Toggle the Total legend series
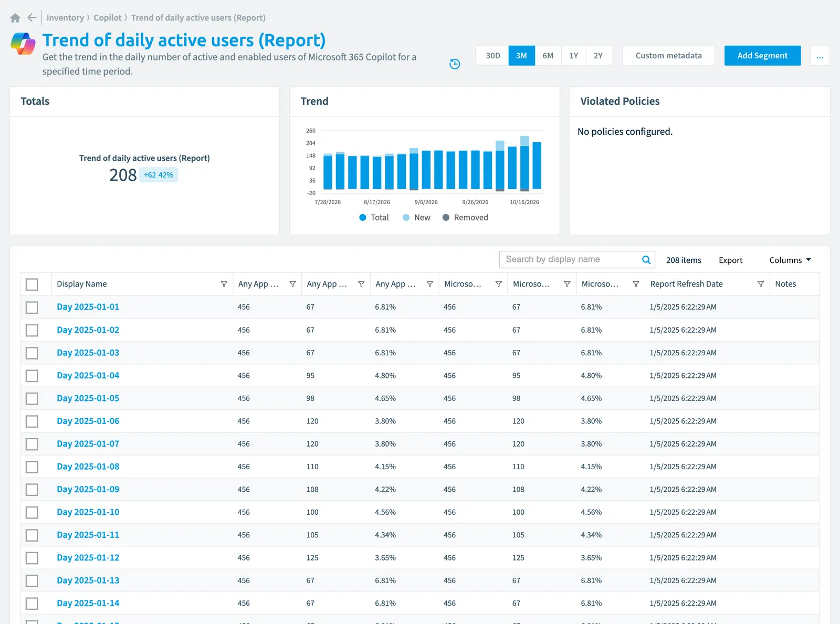 [374, 217]
